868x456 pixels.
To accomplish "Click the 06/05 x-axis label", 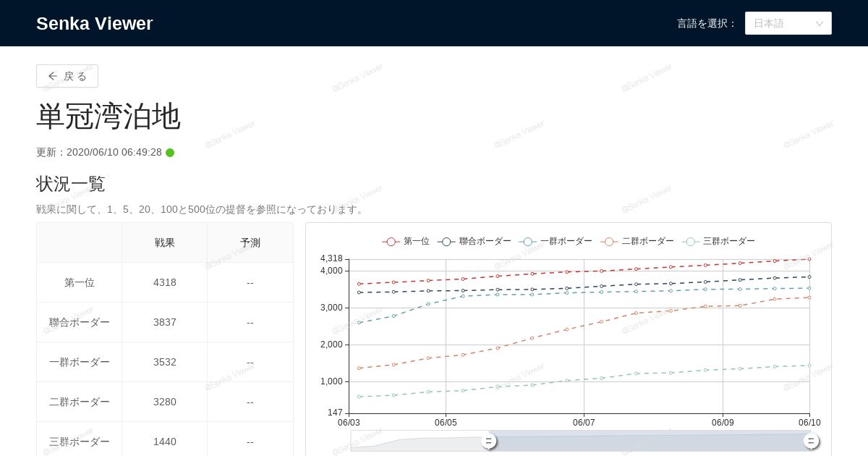I will tap(446, 423).
